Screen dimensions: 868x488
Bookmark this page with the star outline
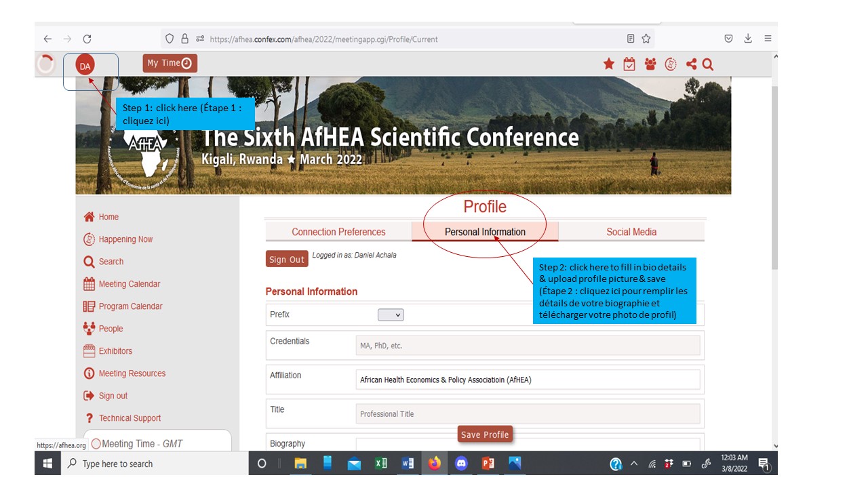tap(646, 39)
